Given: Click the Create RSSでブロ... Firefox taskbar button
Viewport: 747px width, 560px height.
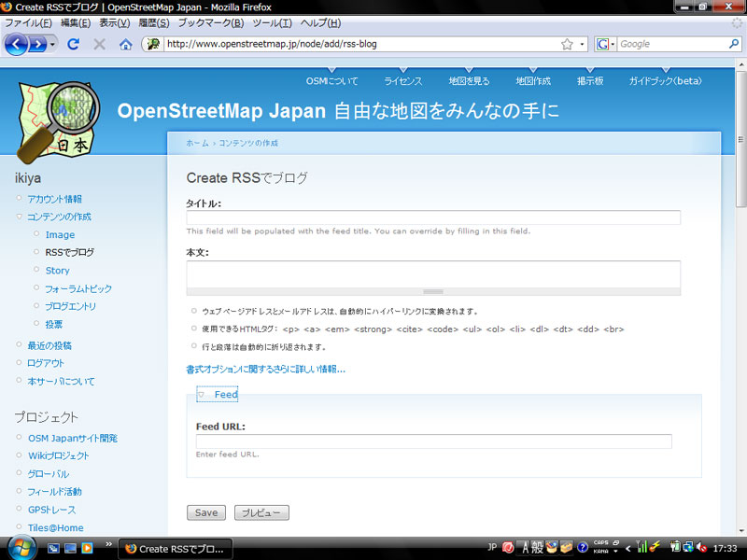Looking at the screenshot, I should coord(175,549).
